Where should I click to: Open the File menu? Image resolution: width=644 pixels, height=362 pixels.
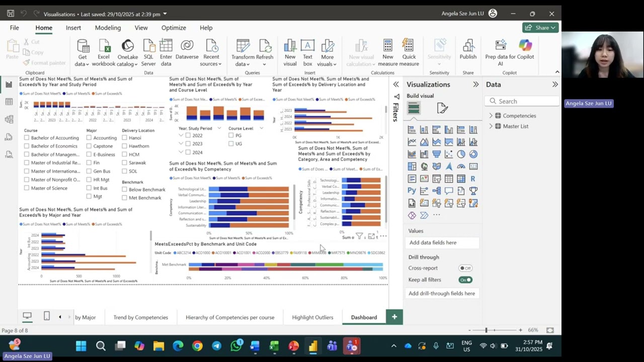tap(15, 28)
